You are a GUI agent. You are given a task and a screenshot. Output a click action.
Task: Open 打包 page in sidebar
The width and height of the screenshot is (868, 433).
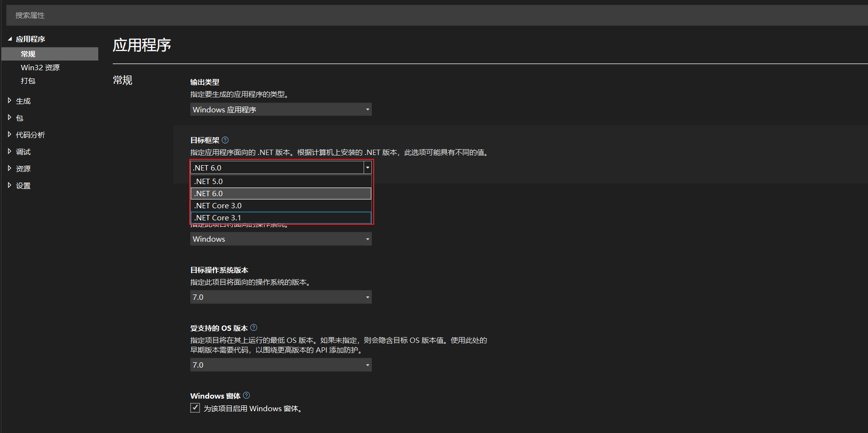(28, 81)
